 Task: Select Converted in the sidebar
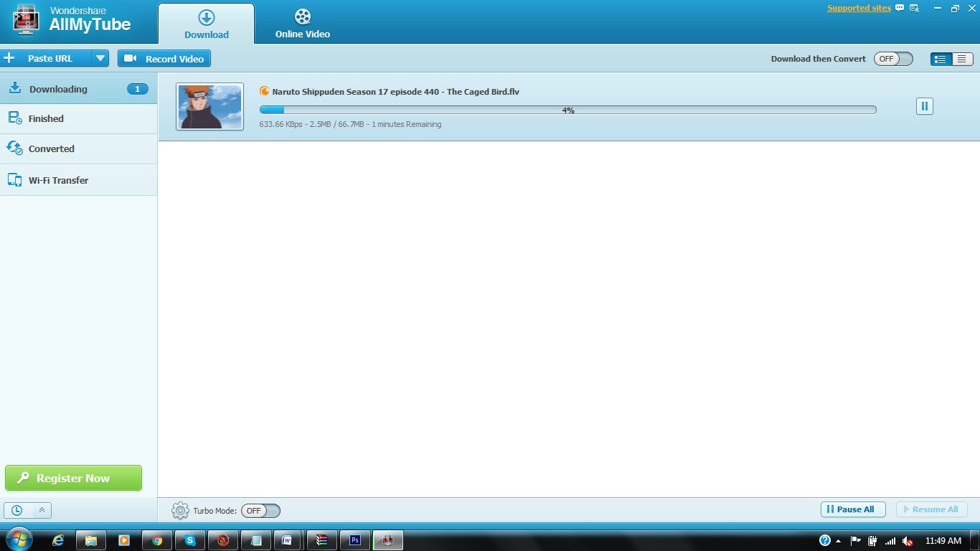point(79,149)
